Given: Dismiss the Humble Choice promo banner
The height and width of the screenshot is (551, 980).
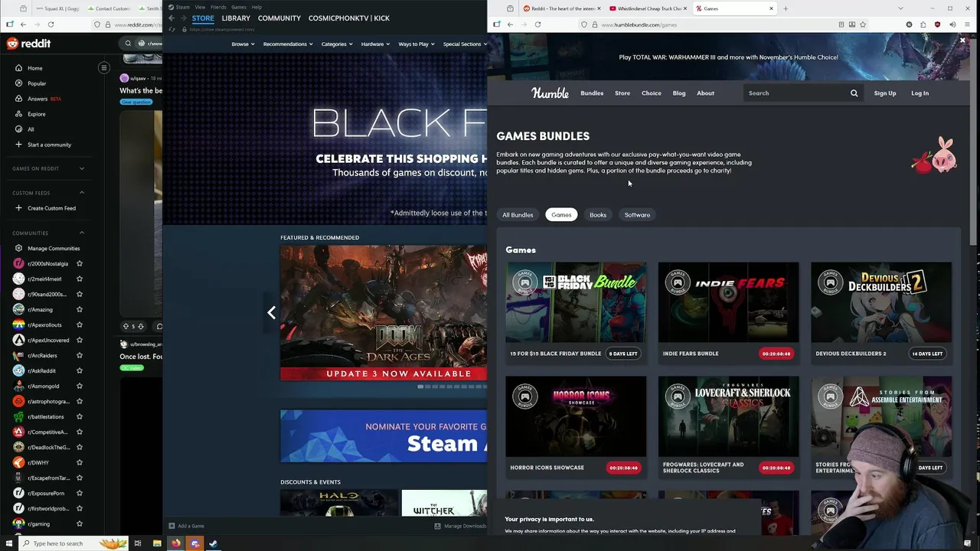Looking at the screenshot, I should coord(962,41).
